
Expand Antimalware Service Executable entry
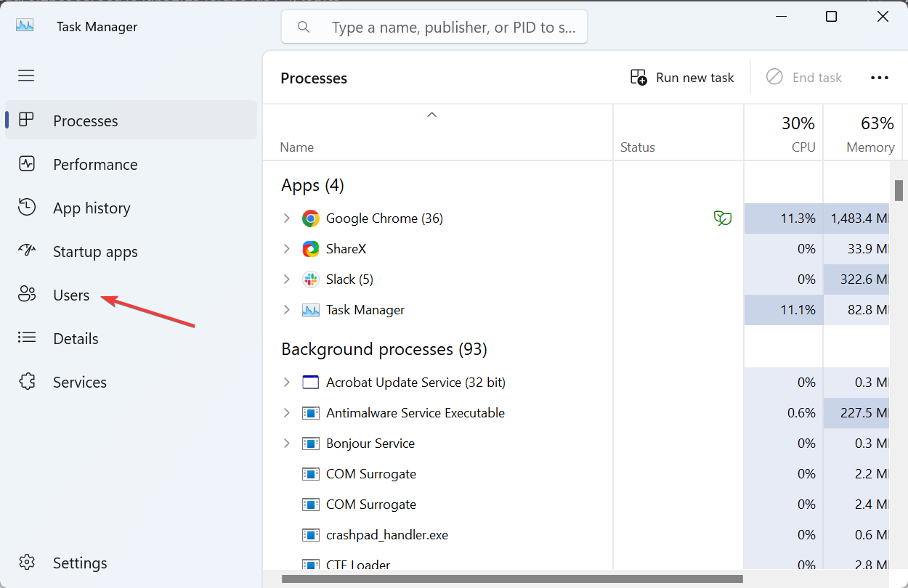286,413
